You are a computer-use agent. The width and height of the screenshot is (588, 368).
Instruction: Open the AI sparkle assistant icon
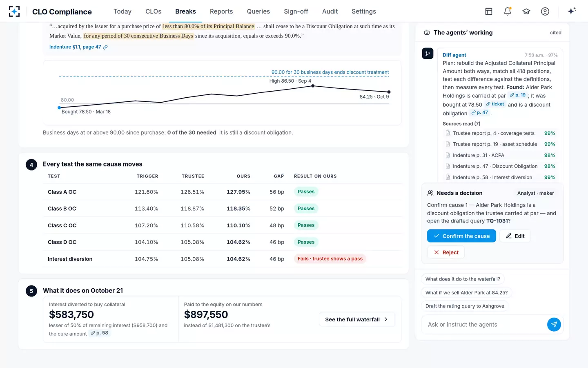pyautogui.click(x=572, y=11)
